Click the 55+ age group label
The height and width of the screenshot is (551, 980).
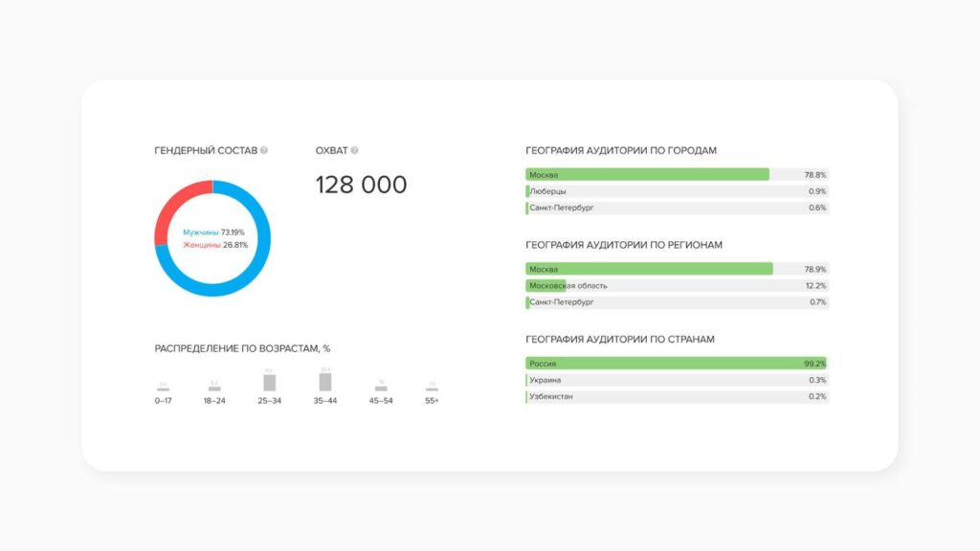tap(432, 401)
